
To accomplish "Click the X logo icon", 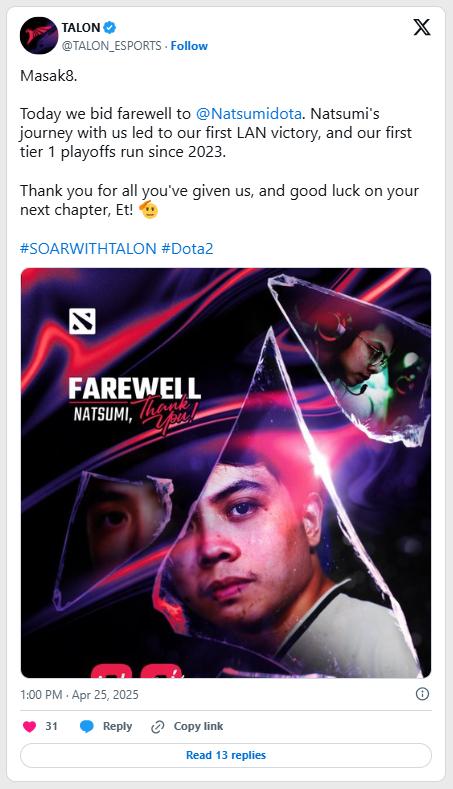I will 422,27.
